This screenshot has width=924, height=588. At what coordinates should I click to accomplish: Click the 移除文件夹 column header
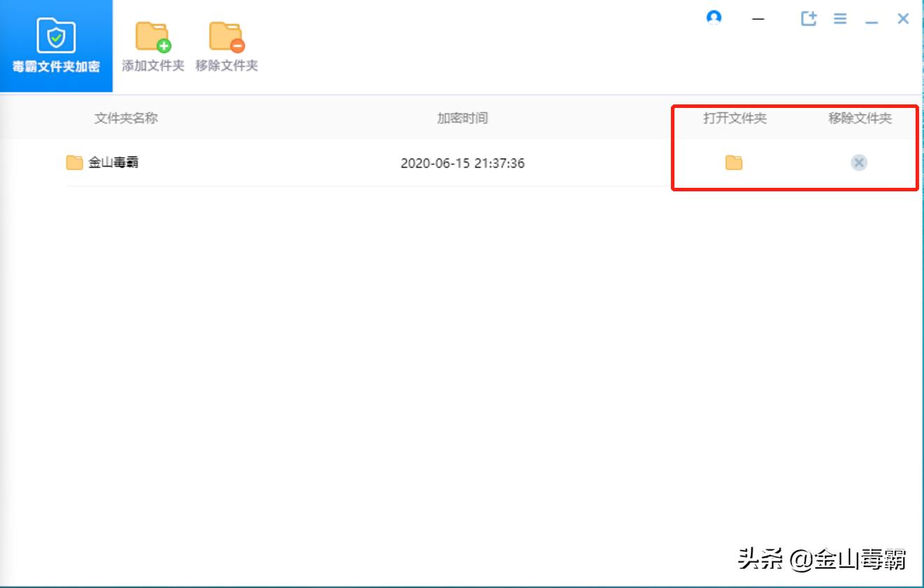pos(861,118)
